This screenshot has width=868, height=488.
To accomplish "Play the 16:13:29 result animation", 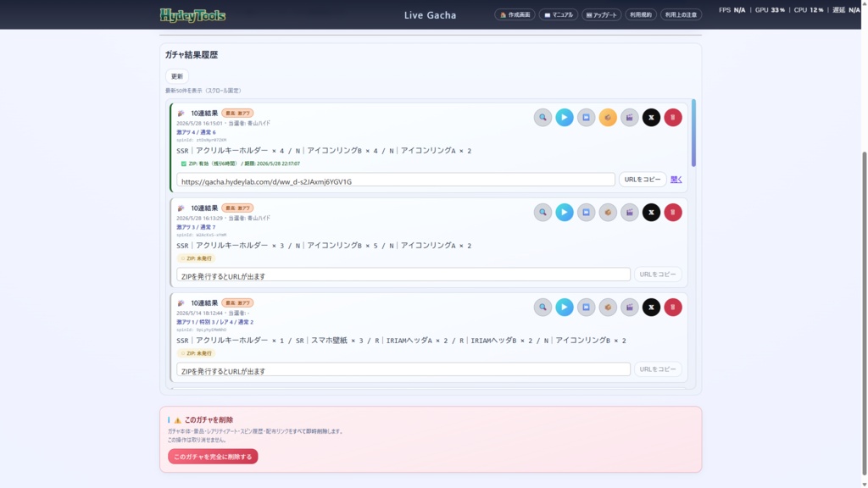I will (564, 213).
